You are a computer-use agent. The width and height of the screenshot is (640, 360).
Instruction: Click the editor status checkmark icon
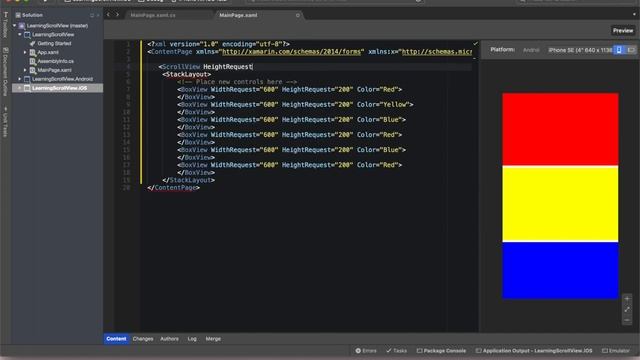click(x=475, y=43)
